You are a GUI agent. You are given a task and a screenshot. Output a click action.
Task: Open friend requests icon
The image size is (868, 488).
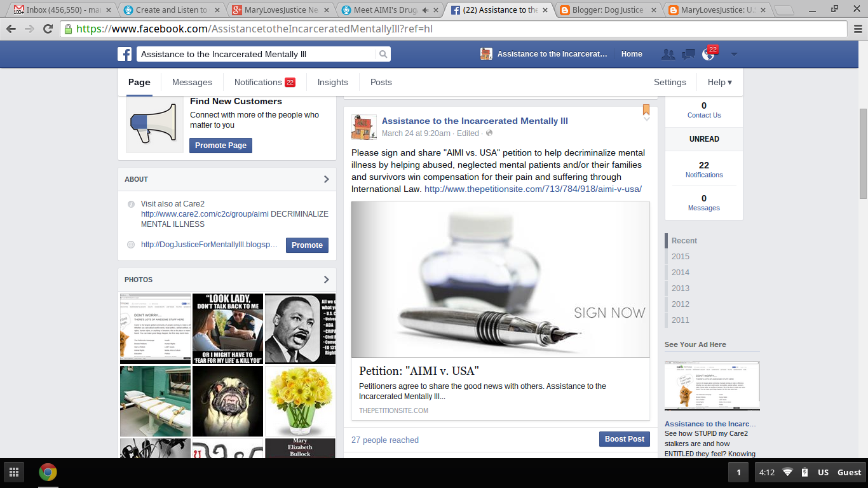[668, 55]
